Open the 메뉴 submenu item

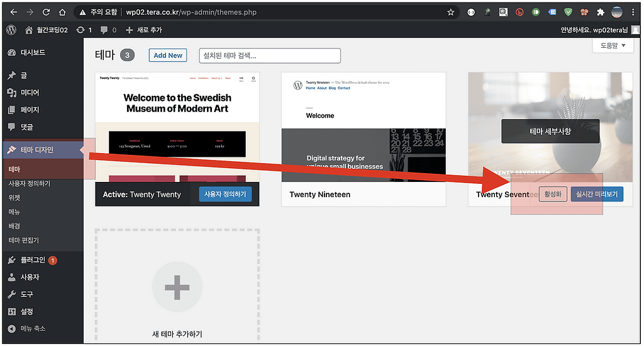click(14, 212)
